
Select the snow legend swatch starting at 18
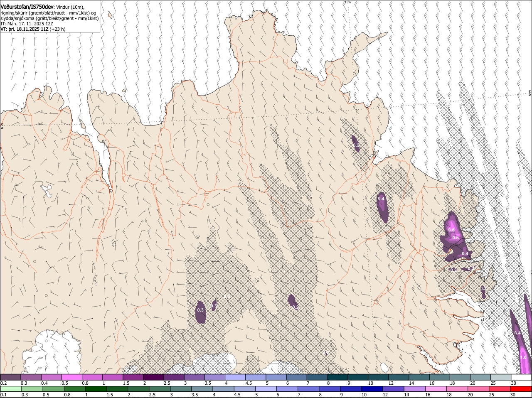[460, 377]
